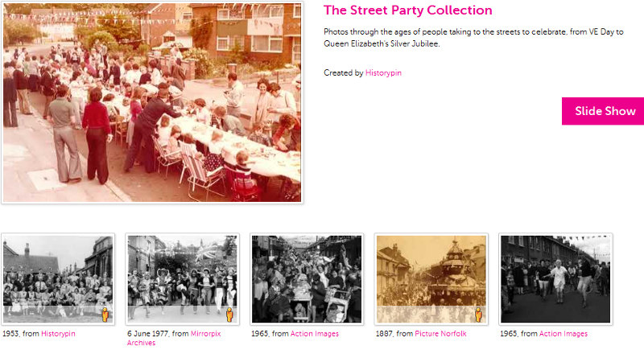
Task: Select Street View pegman on 1887 photo
Action: click(x=478, y=315)
